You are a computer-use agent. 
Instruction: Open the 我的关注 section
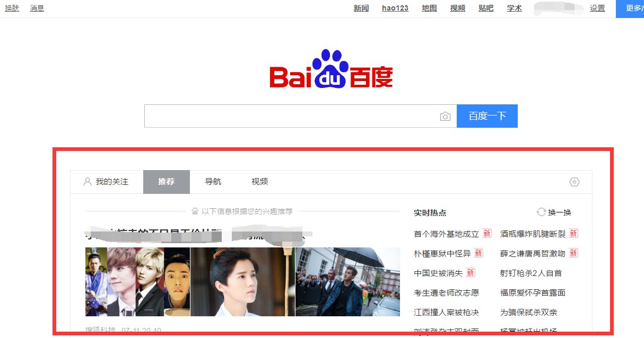(111, 182)
